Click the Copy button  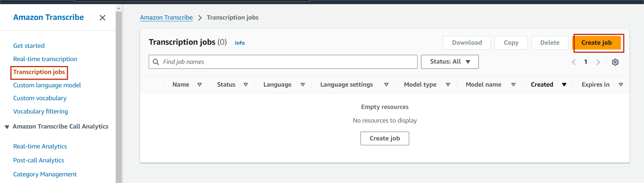(511, 43)
